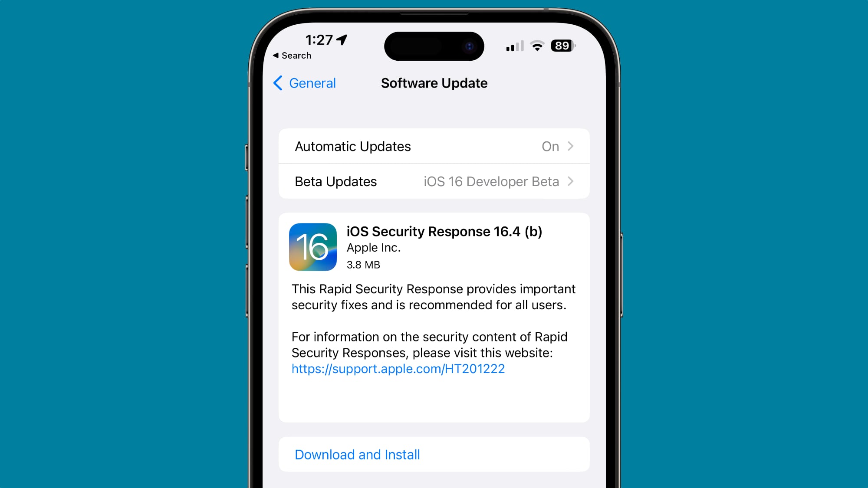Tap the iOS Security Response update thumbnail
This screenshot has height=488, width=868.
click(313, 247)
